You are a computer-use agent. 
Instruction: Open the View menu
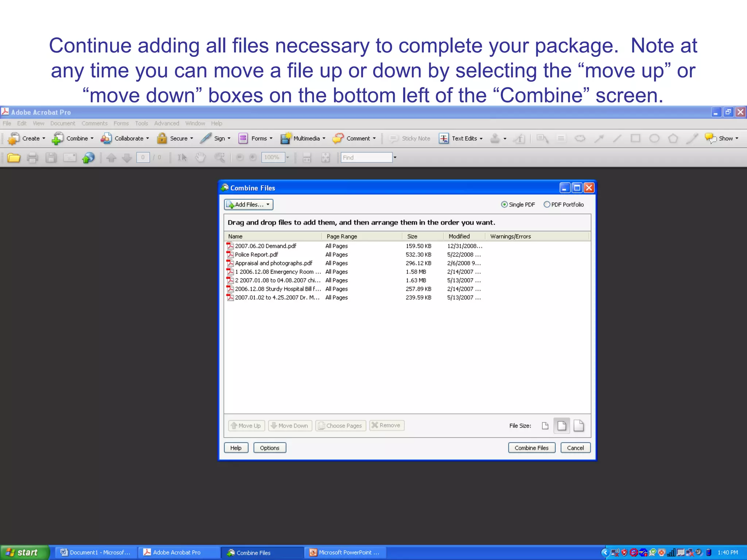(x=38, y=123)
